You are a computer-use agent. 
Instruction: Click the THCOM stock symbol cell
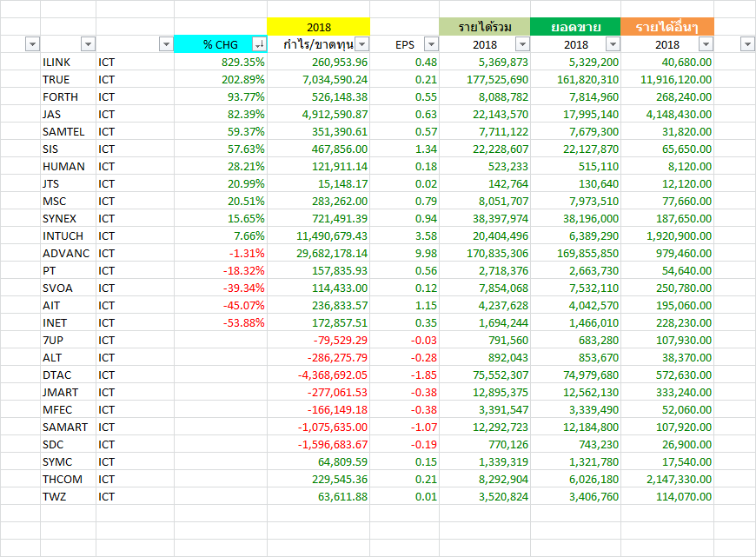68,479
